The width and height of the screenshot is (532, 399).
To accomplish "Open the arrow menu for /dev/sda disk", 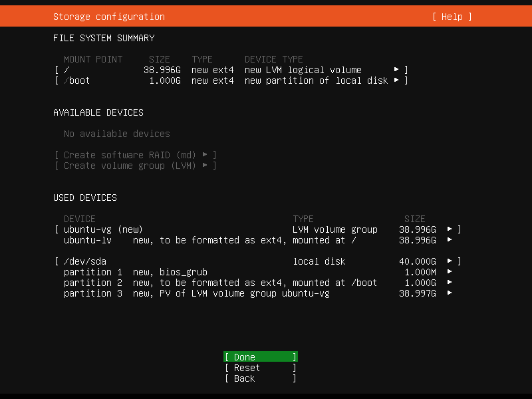I will [450, 261].
